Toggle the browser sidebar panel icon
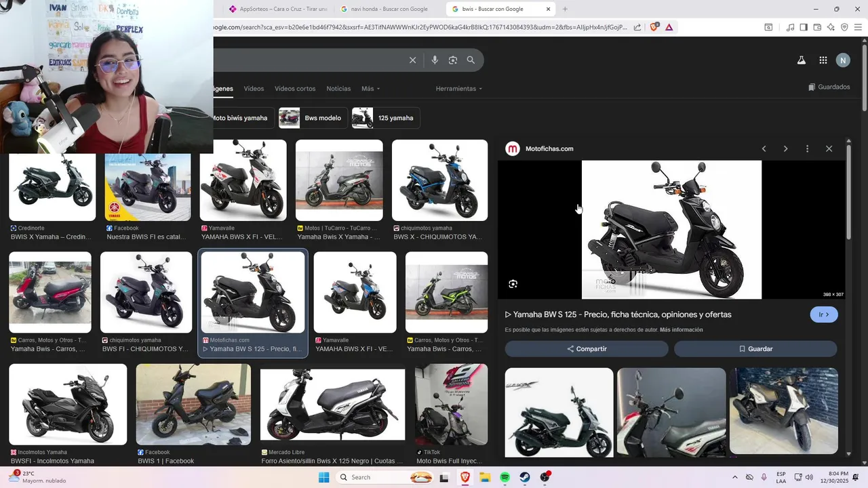868x488 pixels. click(x=804, y=27)
